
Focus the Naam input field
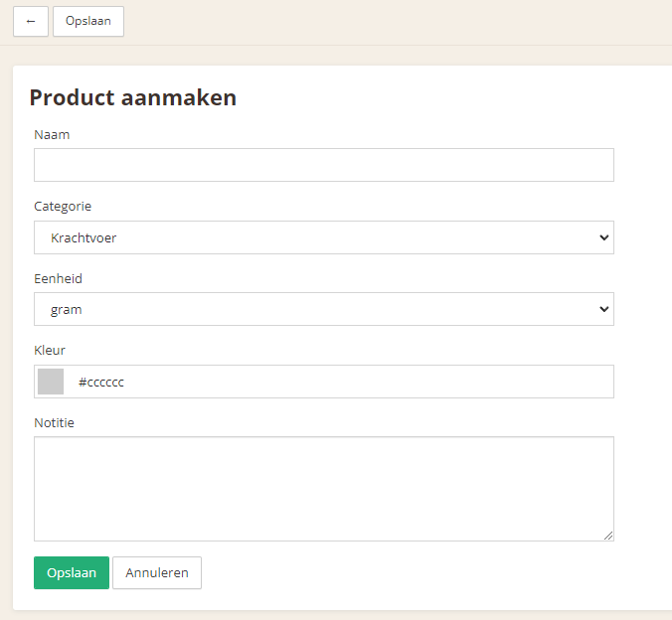click(323, 165)
